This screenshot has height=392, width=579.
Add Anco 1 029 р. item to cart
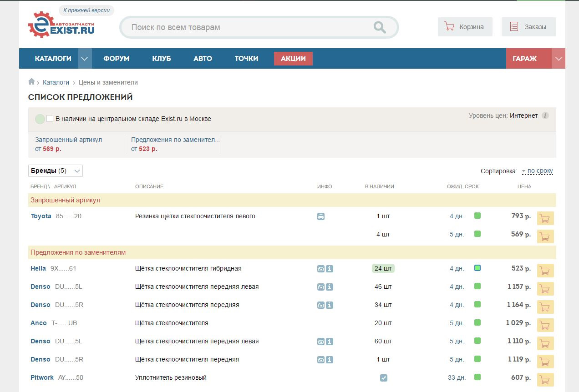click(x=545, y=325)
